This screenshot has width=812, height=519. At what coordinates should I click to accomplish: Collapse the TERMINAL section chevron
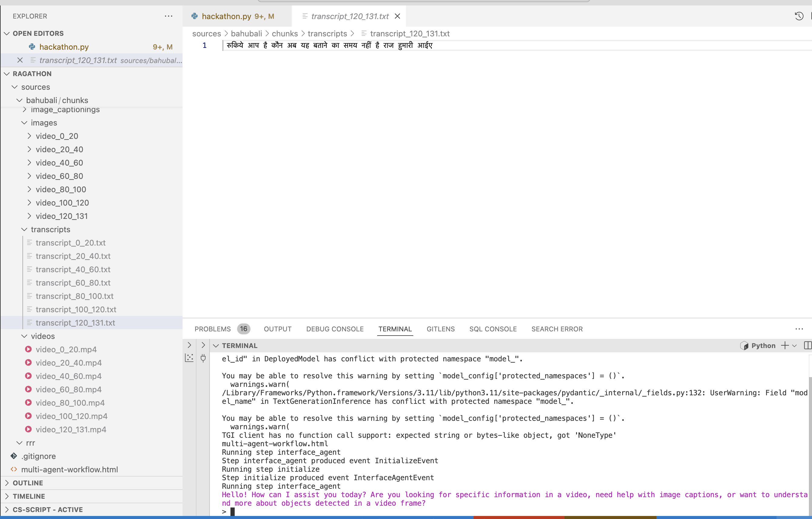tap(216, 346)
